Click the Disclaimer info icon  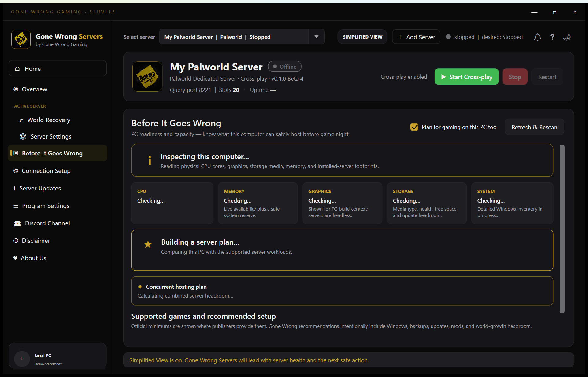coord(16,241)
